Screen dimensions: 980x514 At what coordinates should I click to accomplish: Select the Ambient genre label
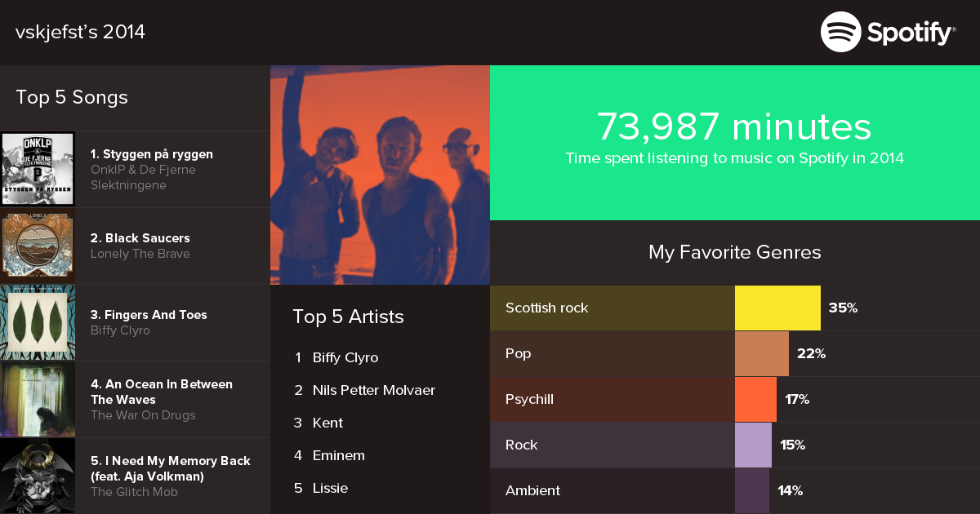(532, 490)
